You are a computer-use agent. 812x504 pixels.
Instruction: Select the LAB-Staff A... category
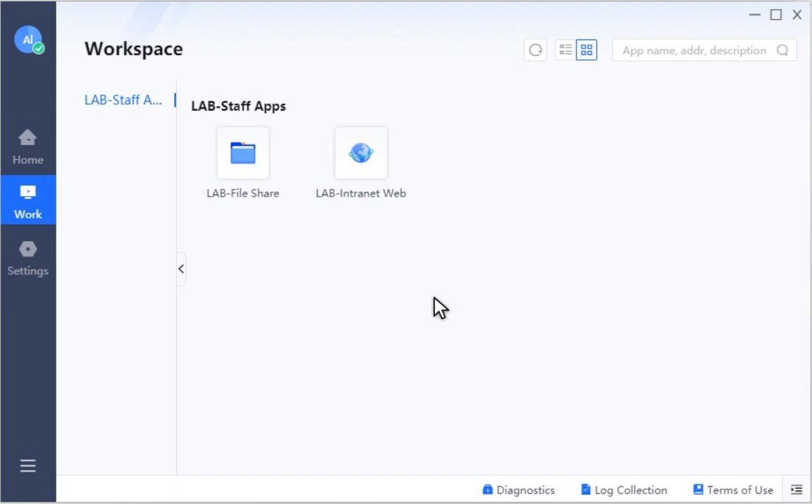[123, 100]
